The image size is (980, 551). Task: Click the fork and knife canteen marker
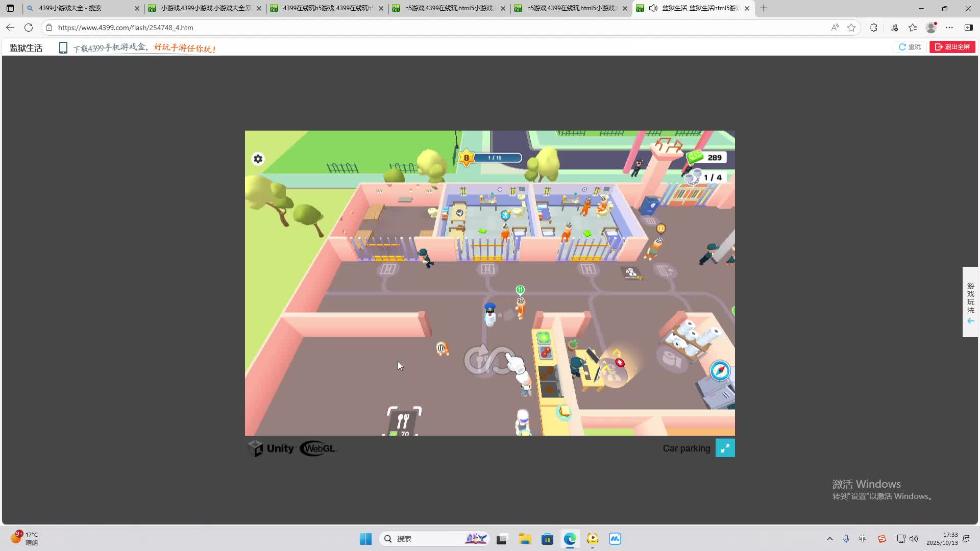coord(403,421)
